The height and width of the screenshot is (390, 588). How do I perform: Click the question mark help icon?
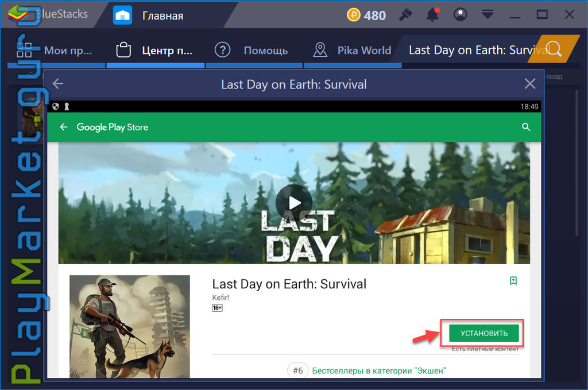222,50
